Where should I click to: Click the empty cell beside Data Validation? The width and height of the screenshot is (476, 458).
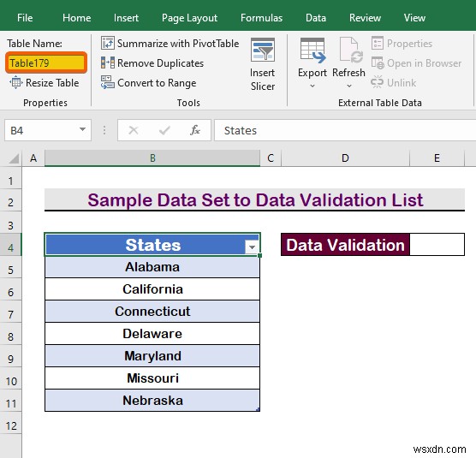437,245
